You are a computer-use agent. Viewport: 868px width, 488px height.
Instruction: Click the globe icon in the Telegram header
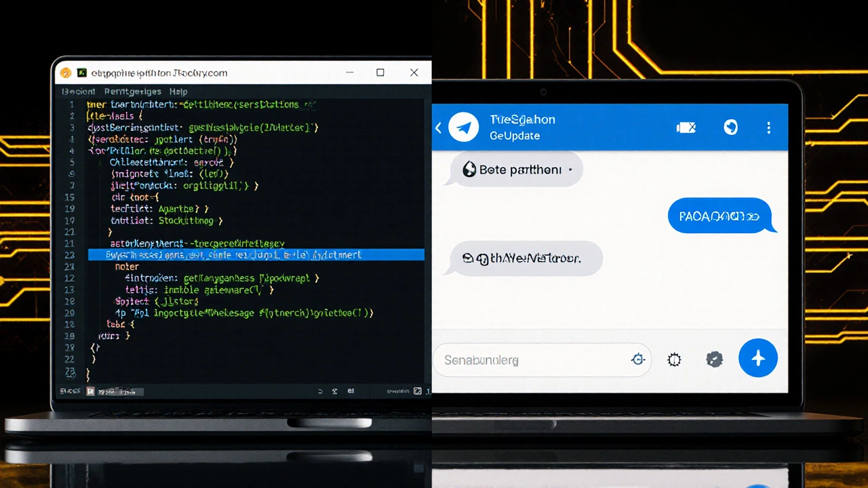(730, 127)
